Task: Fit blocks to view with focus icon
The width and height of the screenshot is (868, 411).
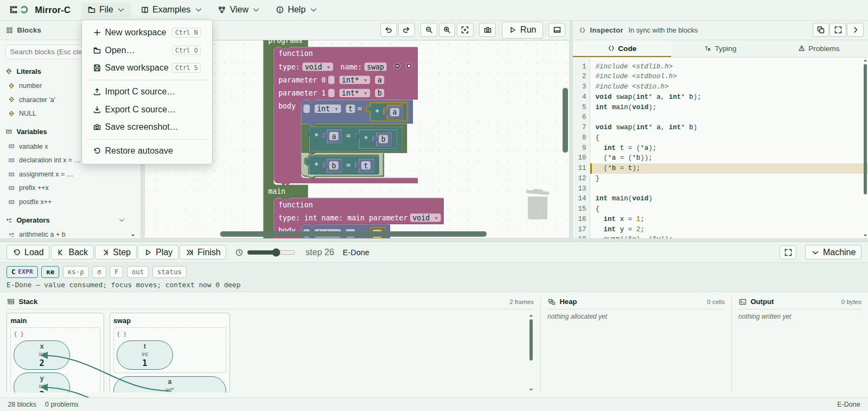Action: 465,30
